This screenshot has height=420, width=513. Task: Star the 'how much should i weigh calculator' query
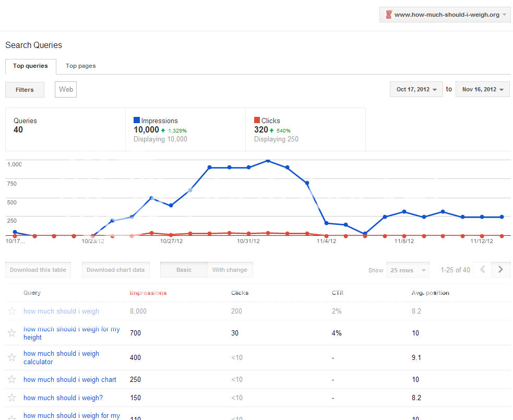click(12, 357)
